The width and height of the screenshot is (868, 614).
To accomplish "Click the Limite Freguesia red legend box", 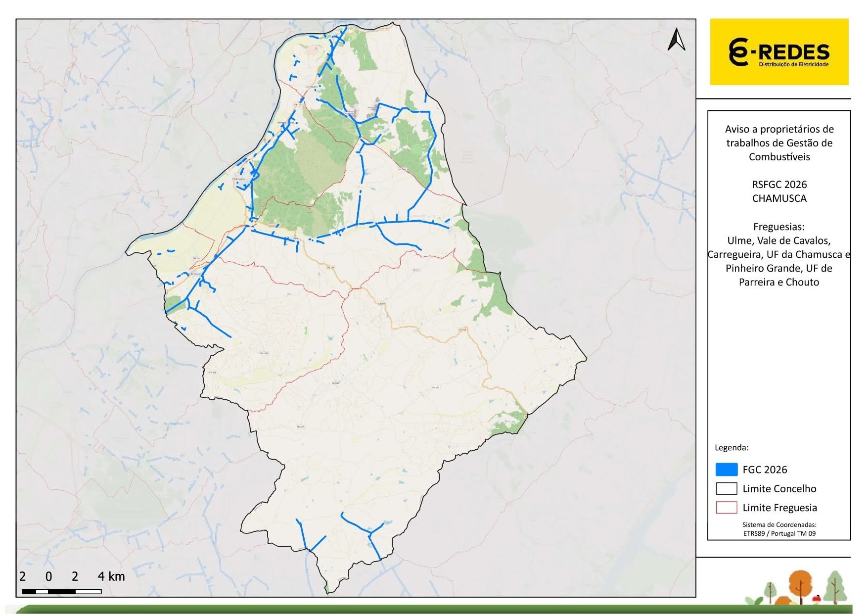I will 726,507.
